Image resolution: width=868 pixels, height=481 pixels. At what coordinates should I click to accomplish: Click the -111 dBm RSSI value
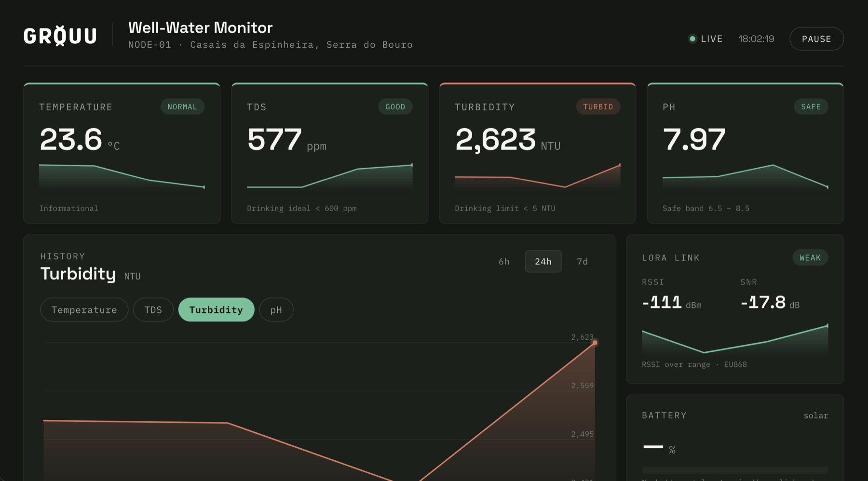672,302
